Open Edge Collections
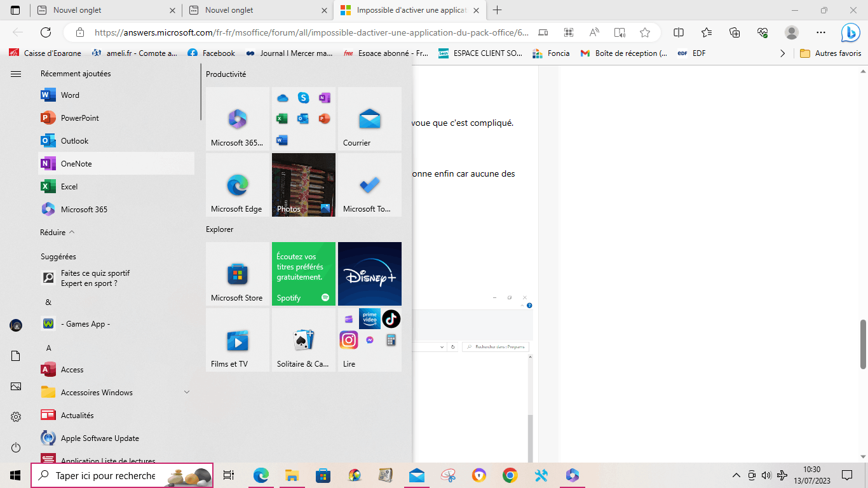The image size is (868, 488). click(735, 32)
